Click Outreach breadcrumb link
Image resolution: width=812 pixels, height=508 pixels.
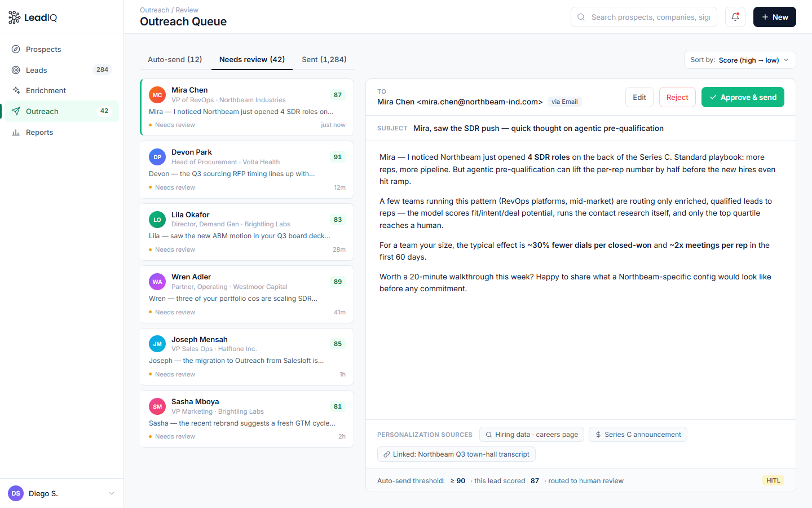[155, 10]
